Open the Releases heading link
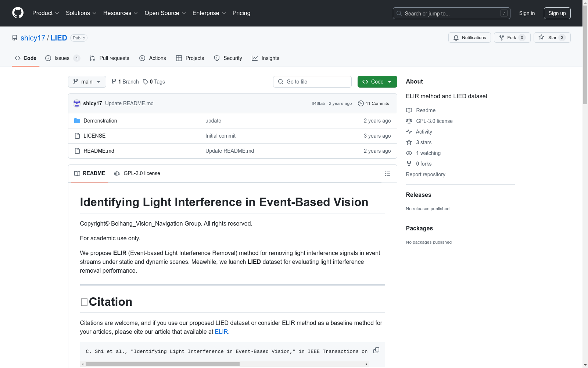This screenshot has height=368, width=588. [x=419, y=195]
